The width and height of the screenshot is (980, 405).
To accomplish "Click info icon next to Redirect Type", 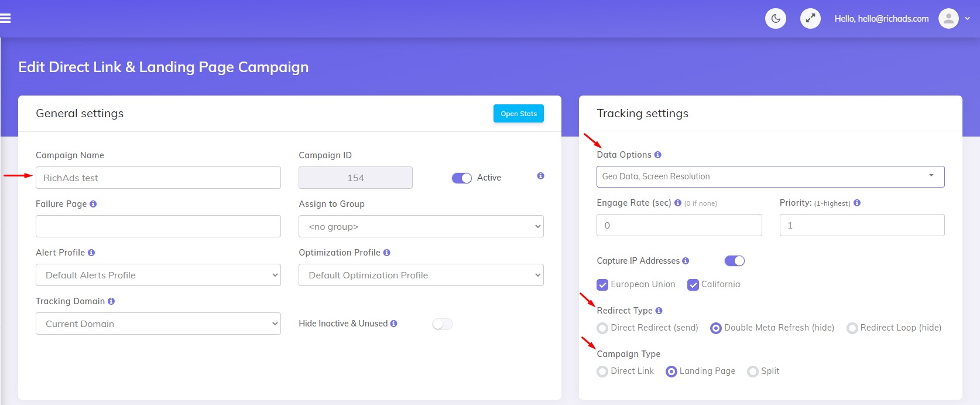I will [x=659, y=311].
